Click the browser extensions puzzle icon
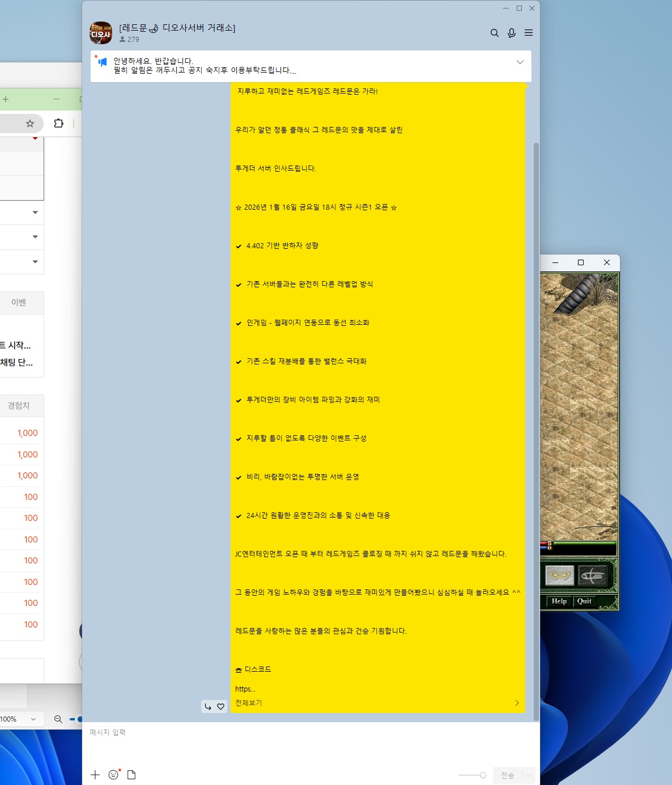This screenshot has width=672, height=785. click(58, 124)
